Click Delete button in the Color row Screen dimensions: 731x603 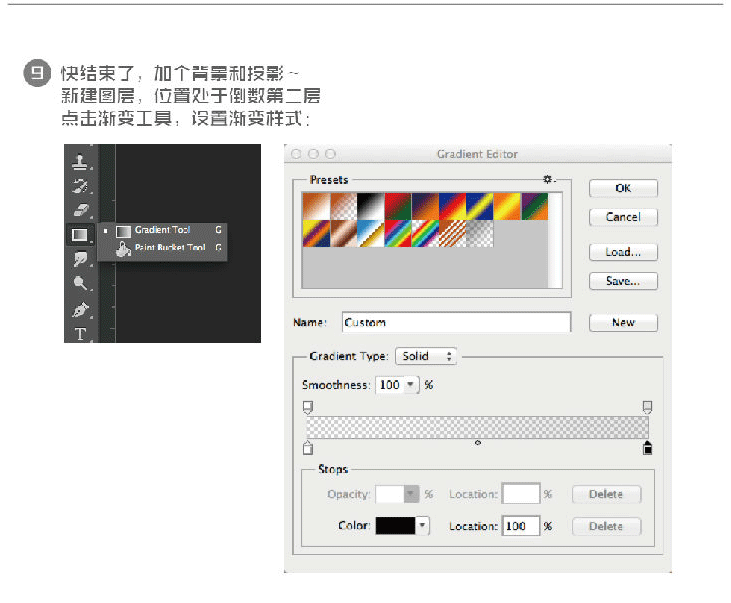[606, 527]
